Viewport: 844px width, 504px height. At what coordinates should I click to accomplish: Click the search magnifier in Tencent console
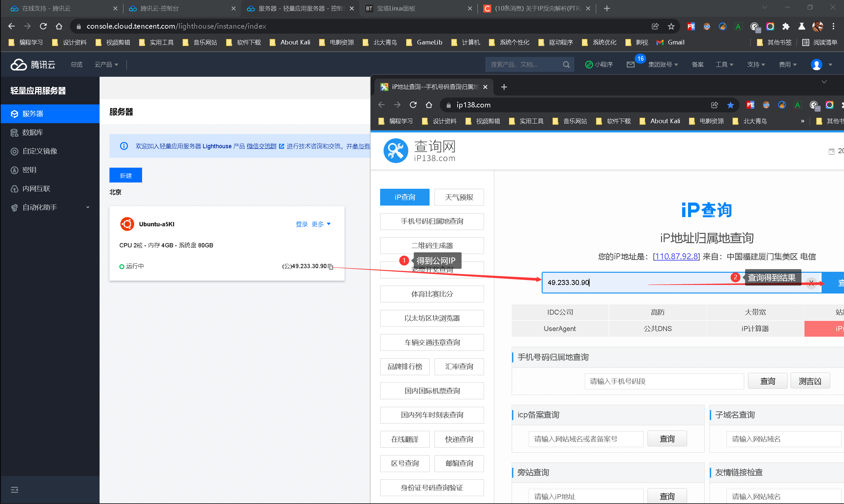pos(566,64)
